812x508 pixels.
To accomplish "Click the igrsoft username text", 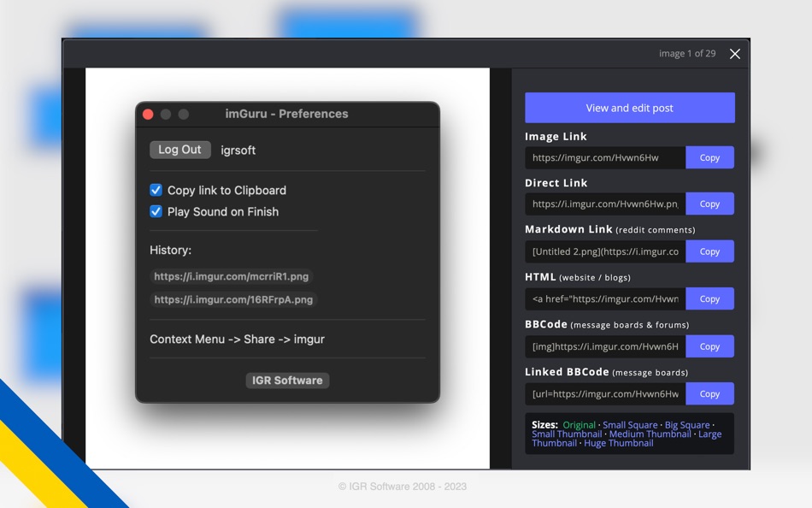I will point(238,151).
